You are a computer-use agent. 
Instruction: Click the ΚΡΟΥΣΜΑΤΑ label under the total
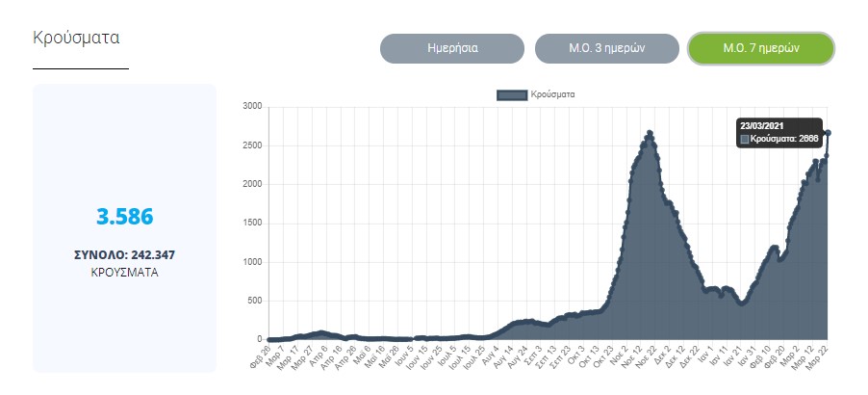pos(124,273)
